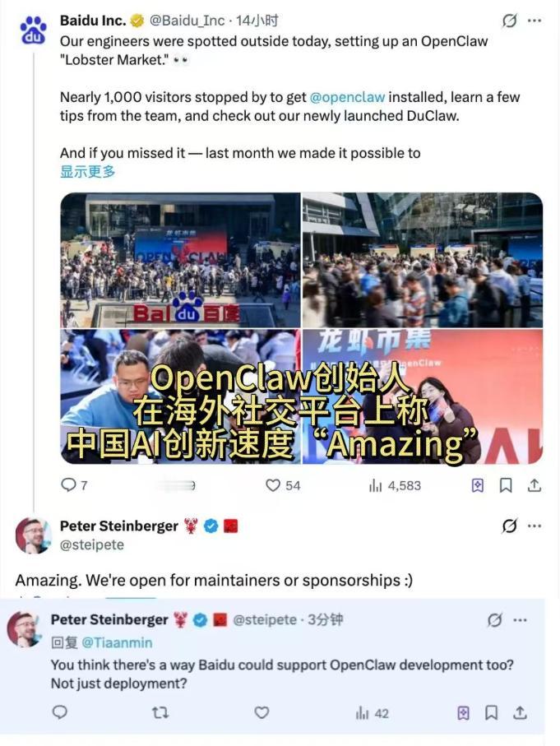560x746 pixels.
Task: View analytics showing 4,583 views
Action: (395, 485)
